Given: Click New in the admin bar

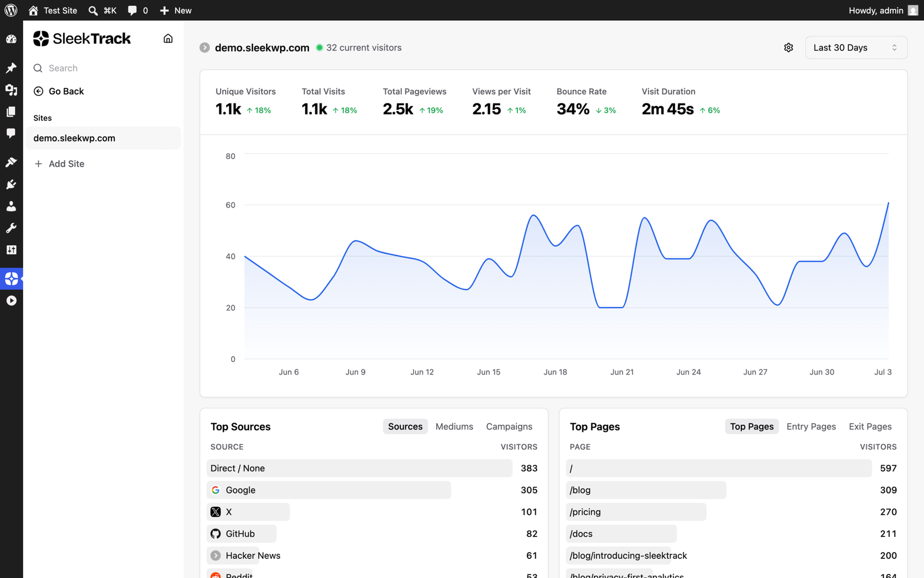Looking at the screenshot, I should (x=176, y=10).
